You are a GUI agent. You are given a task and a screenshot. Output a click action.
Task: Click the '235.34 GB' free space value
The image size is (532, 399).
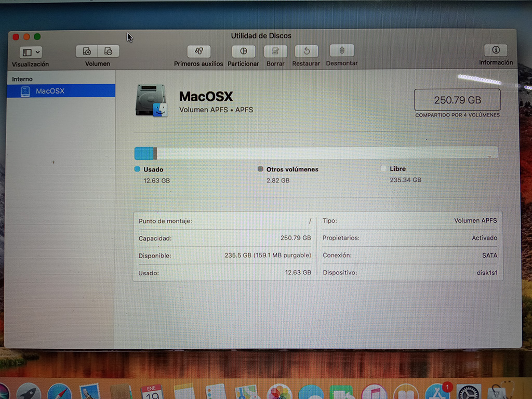[405, 180]
